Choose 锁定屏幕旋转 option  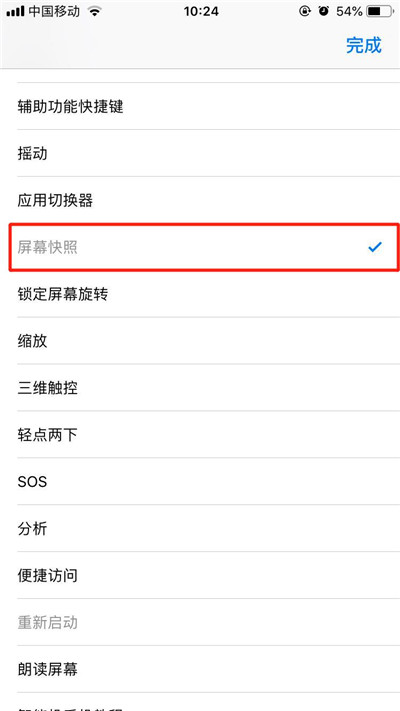pyautogui.click(x=200, y=294)
